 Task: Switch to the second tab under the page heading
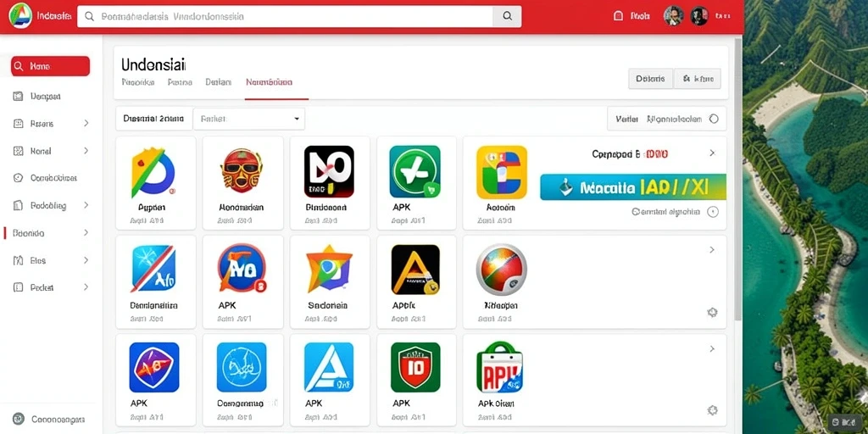(180, 82)
